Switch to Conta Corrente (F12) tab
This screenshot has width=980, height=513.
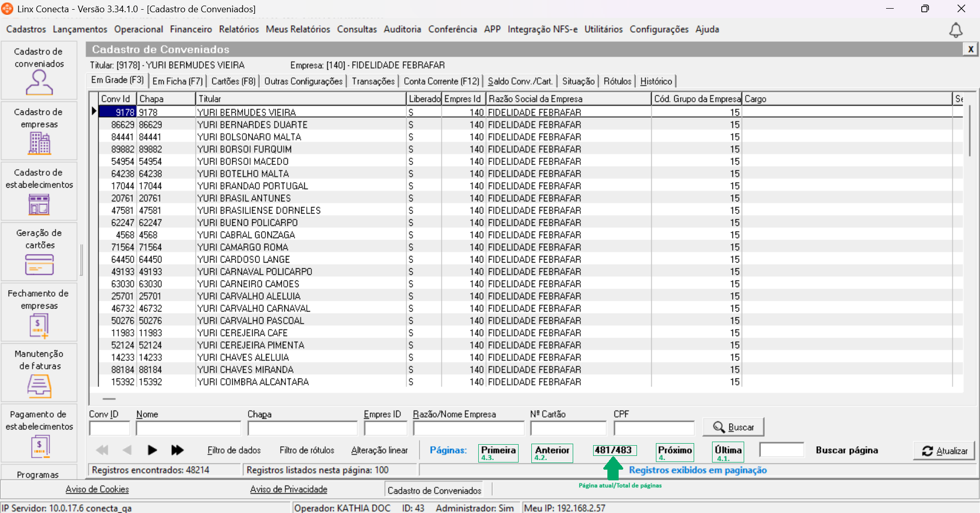click(442, 81)
